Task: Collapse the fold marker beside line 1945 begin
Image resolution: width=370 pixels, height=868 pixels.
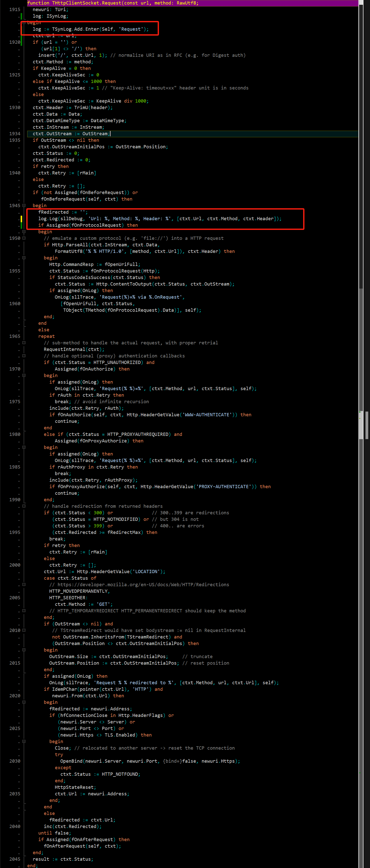Action: 24,206
